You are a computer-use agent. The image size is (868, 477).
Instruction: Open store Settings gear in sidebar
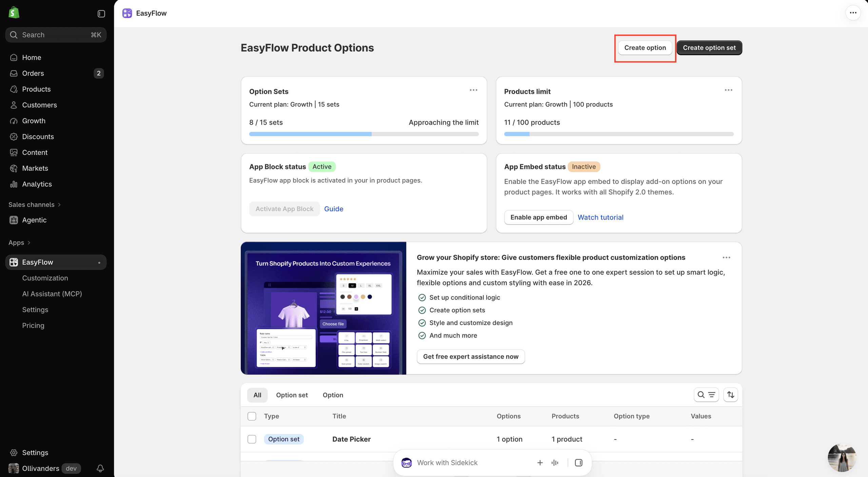tap(56, 452)
